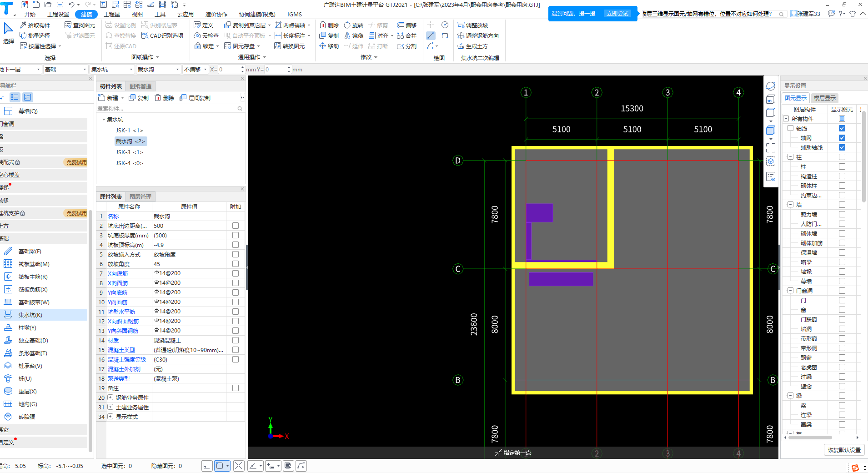Click 转换图元 convert element tool
Viewport: 868px width, 473px height.
(290, 46)
